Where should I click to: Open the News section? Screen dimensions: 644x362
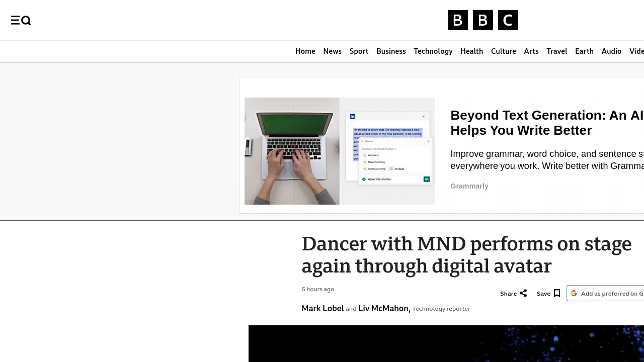tap(332, 51)
